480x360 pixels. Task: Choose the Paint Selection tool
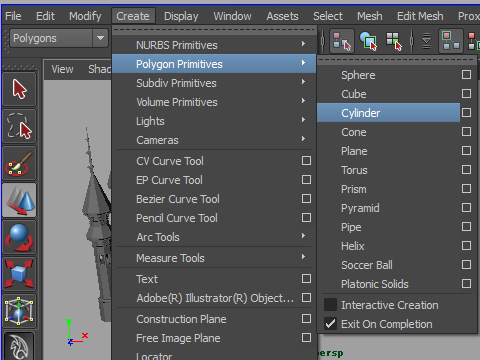pyautogui.click(x=19, y=163)
